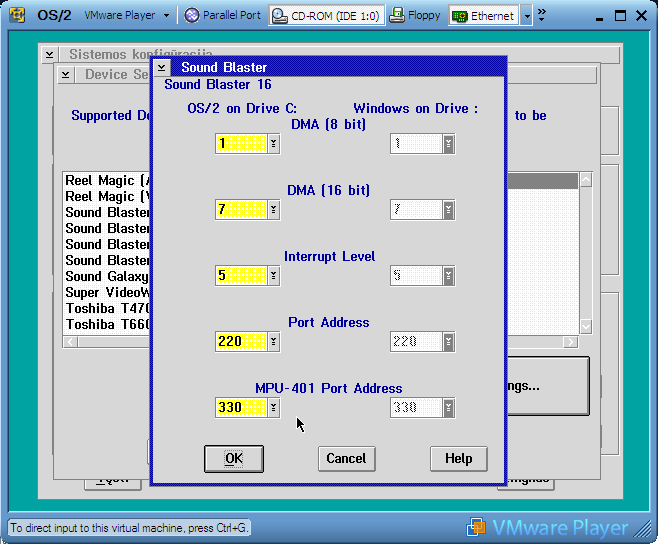Click the OS/2 DMA (16 bit) value field
658x544 pixels.
click(241, 209)
